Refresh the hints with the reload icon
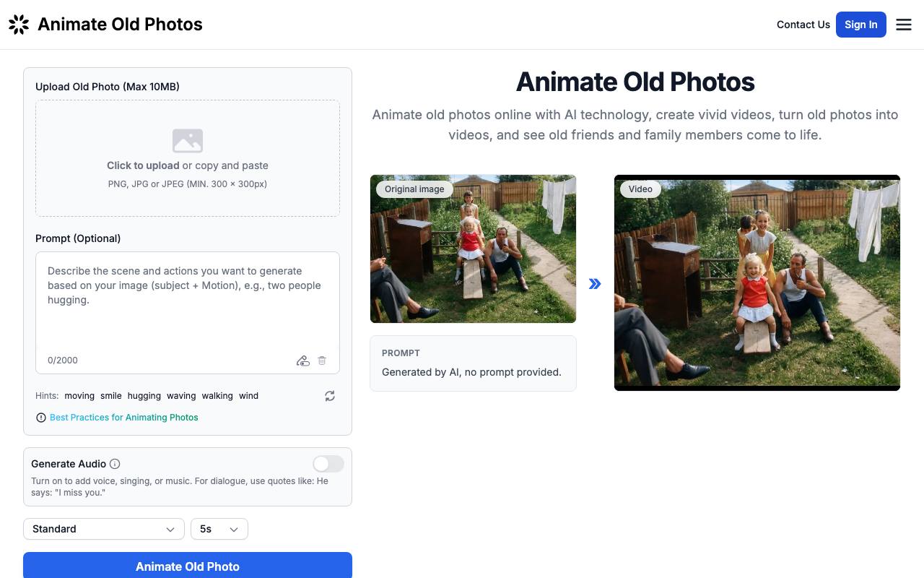Screen dimensions: 924x578 [x=330, y=396]
